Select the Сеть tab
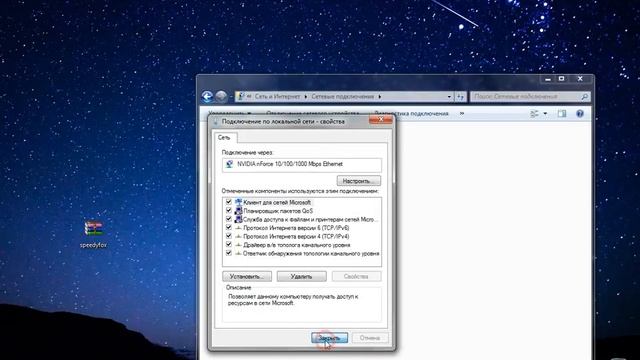Viewport: 640px width, 360px height. click(224, 138)
